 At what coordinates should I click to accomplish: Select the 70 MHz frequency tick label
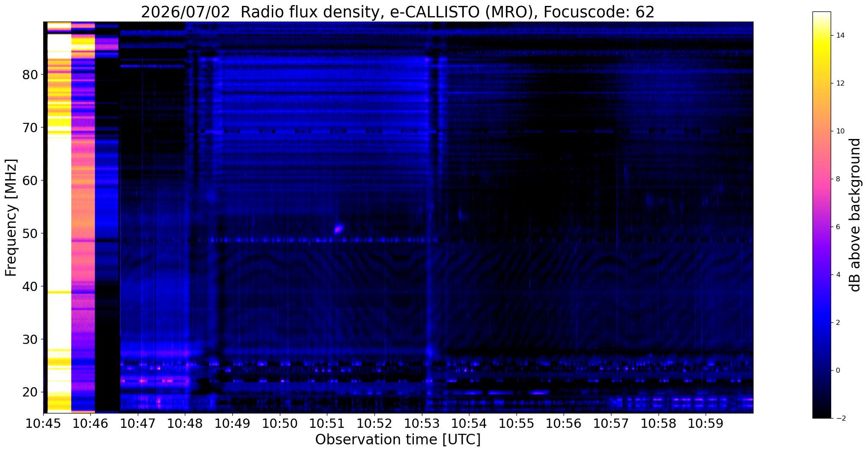pos(30,128)
